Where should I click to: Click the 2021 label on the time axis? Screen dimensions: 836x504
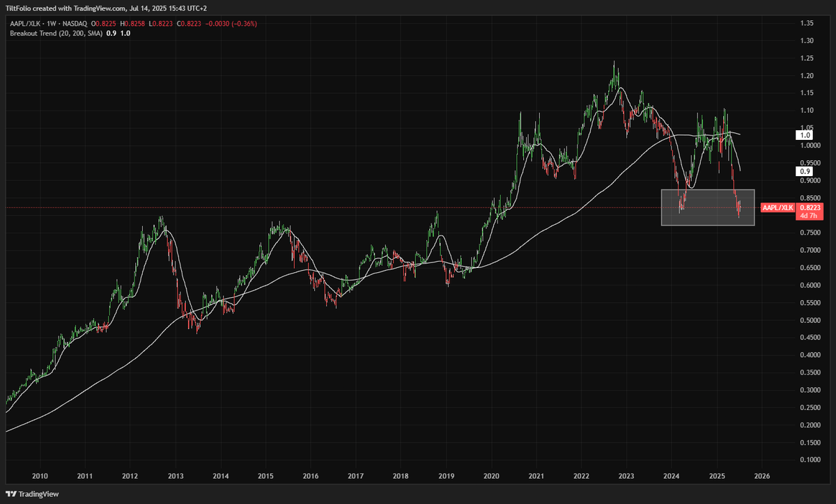point(536,477)
